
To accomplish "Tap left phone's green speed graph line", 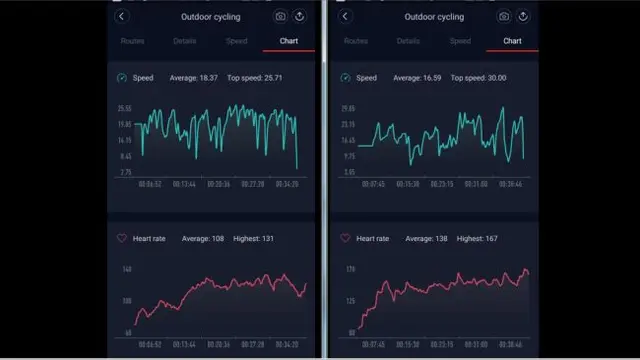I will pos(216,137).
